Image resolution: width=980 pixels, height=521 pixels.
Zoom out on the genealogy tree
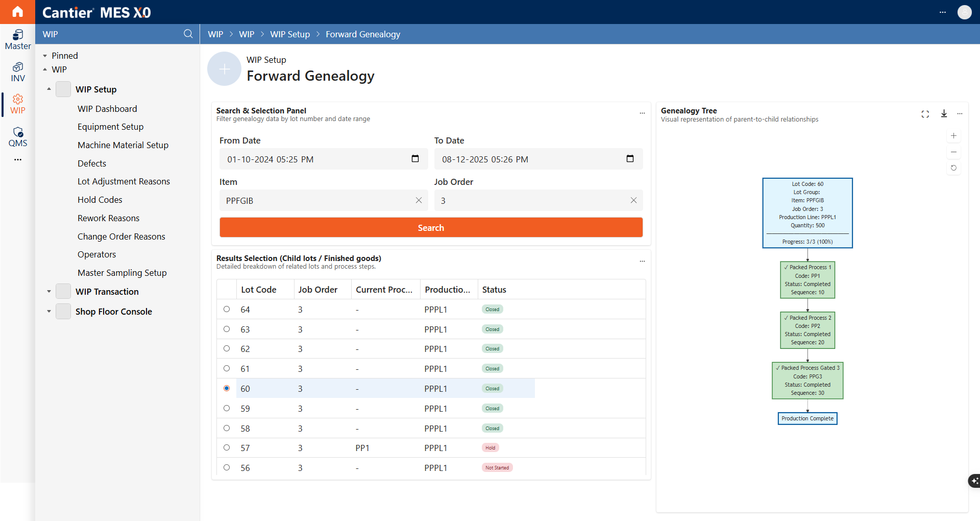pyautogui.click(x=953, y=152)
